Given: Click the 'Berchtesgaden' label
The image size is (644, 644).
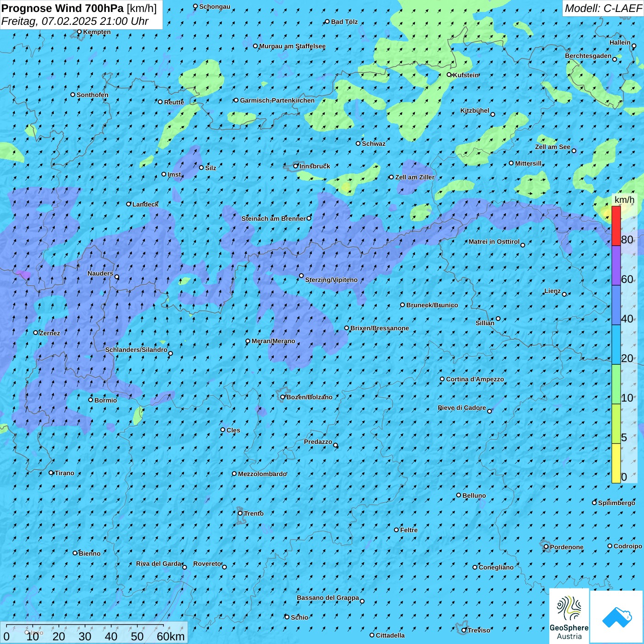Looking at the screenshot, I should [x=588, y=56].
